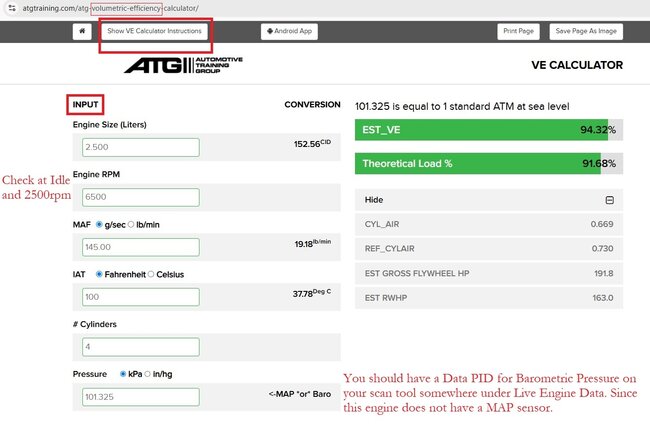Focus the # Cylinders input field
The width and height of the screenshot is (650, 431).
pos(141,347)
